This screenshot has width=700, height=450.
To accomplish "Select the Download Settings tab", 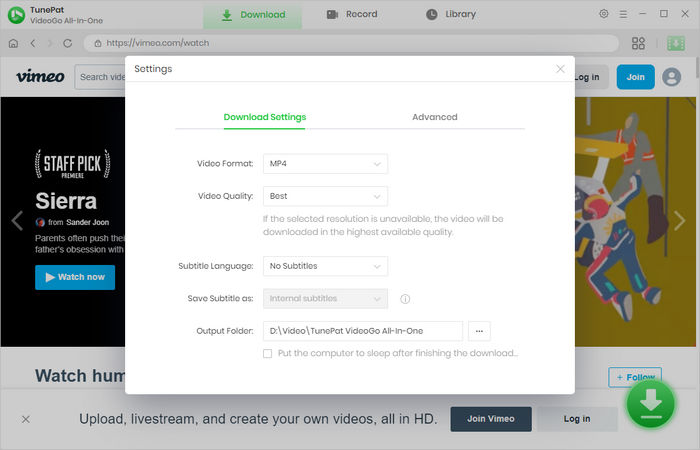I will [264, 117].
